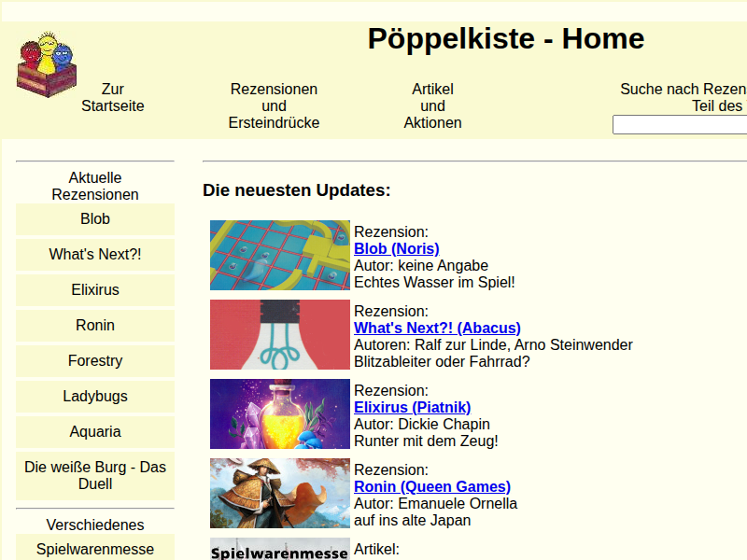Select Forestry in the sidebar list
The width and height of the screenshot is (747, 560).
pos(95,361)
